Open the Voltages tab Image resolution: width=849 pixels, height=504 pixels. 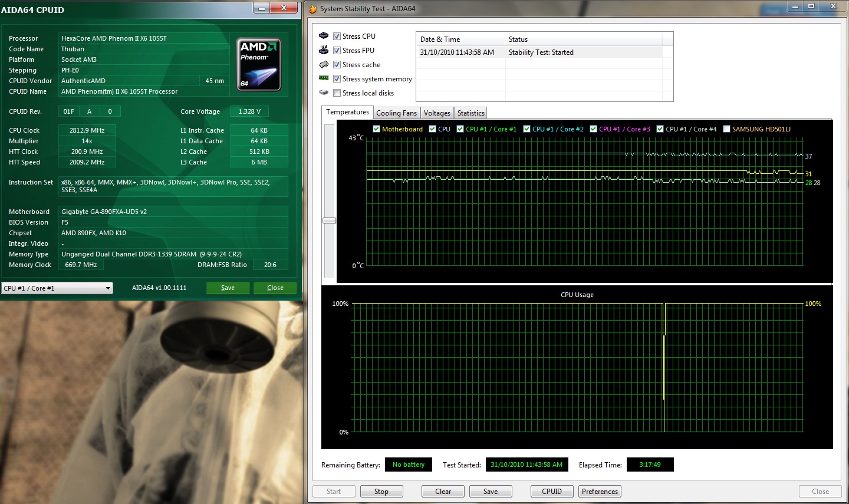pyautogui.click(x=437, y=113)
